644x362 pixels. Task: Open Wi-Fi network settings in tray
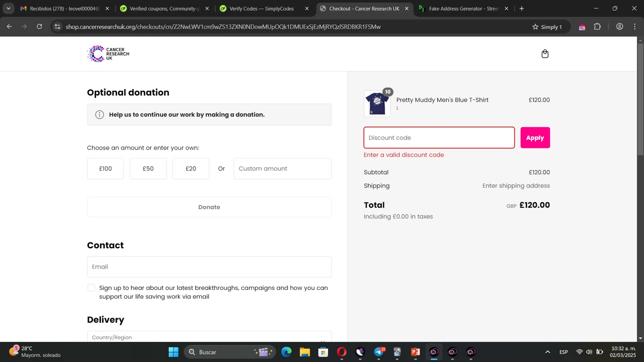pyautogui.click(x=579, y=352)
